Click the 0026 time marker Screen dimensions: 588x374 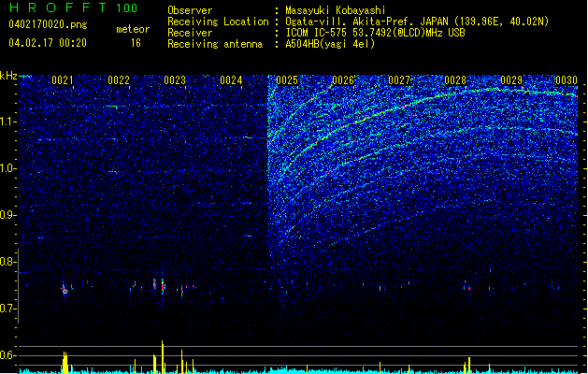coord(343,80)
